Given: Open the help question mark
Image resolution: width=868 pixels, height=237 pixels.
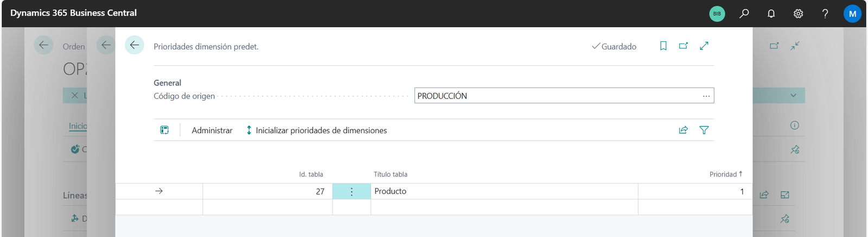Looking at the screenshot, I should click(825, 14).
